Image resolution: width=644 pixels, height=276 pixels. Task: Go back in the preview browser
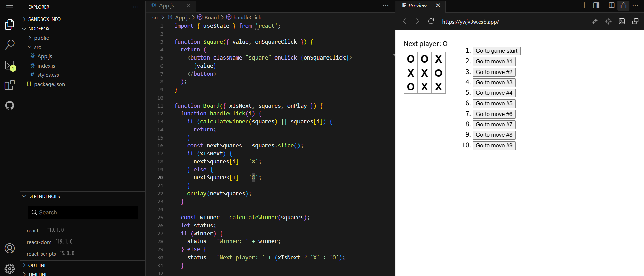pyautogui.click(x=405, y=21)
